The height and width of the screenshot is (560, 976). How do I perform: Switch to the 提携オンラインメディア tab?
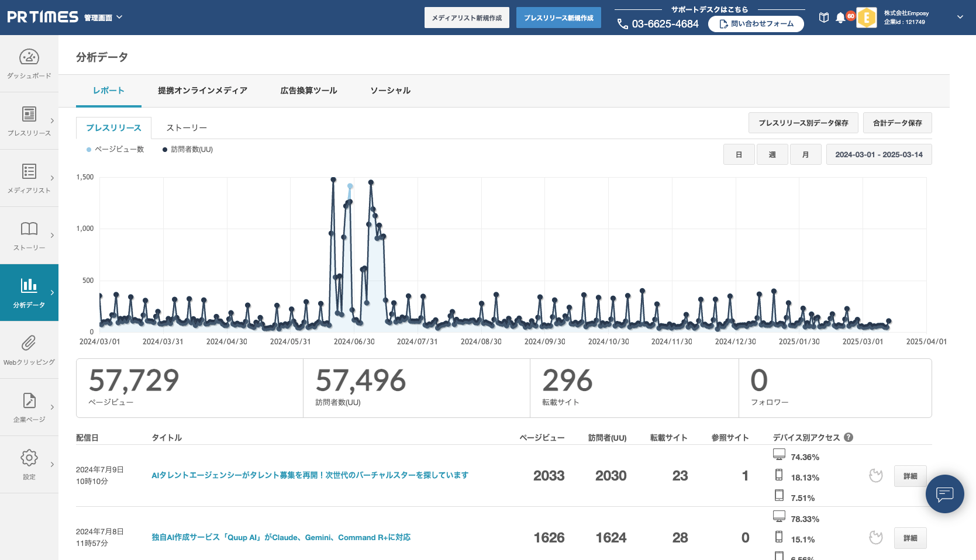tap(202, 91)
